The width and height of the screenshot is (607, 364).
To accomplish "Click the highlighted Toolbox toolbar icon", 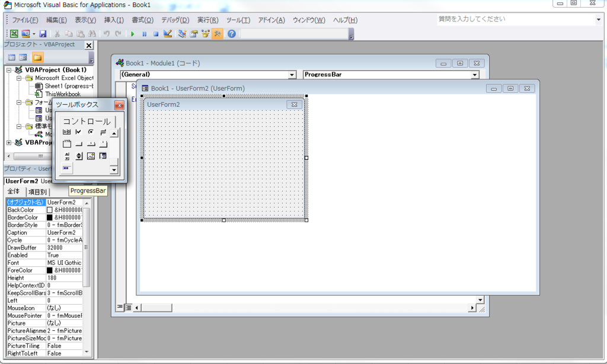I will (217, 34).
